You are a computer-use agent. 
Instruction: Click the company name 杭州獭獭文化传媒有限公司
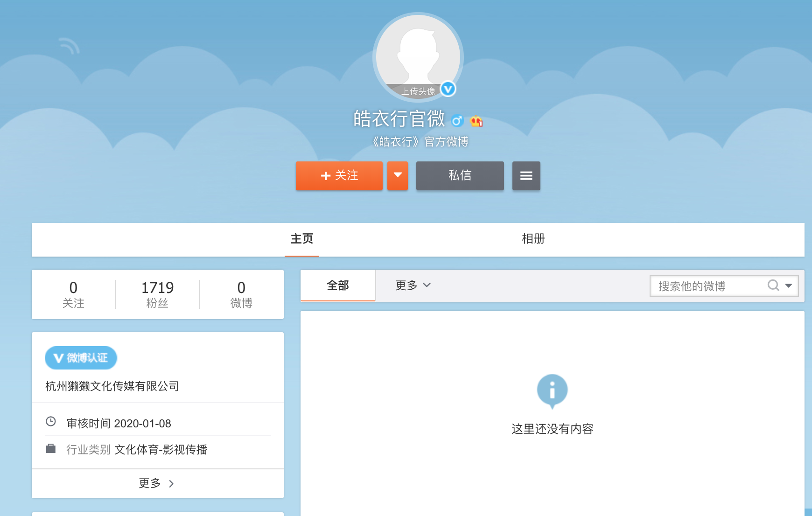click(112, 386)
